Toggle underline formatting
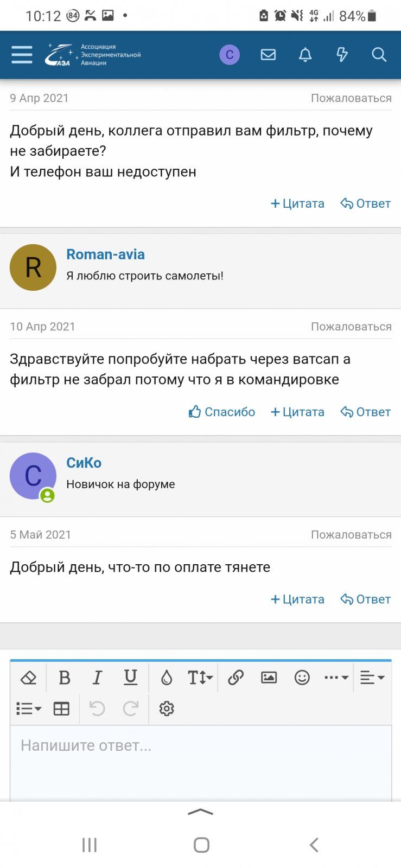Screen dimensions: 401x868 (130, 678)
